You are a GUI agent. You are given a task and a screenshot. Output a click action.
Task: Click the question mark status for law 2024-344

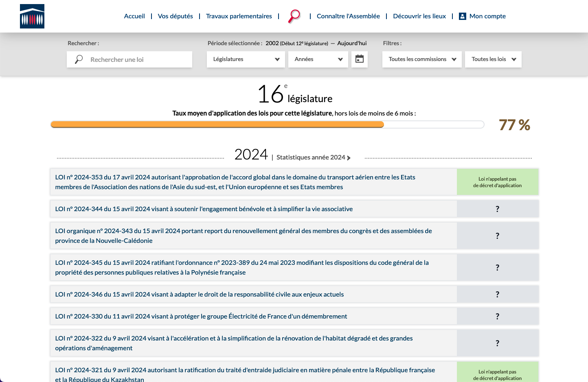pos(497,209)
